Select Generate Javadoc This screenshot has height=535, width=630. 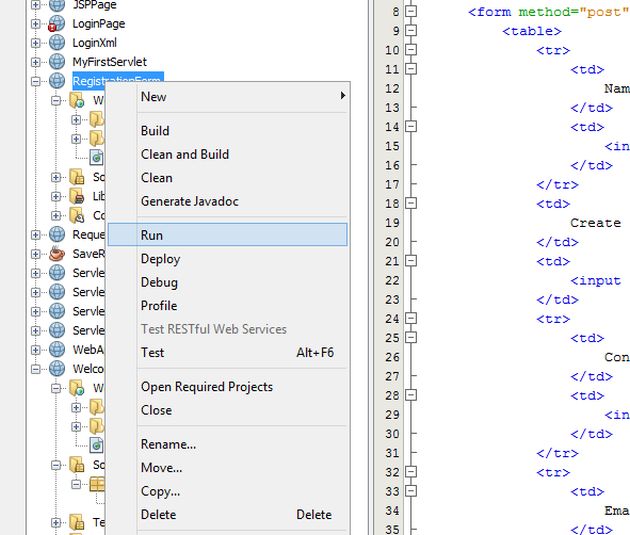pos(228,201)
